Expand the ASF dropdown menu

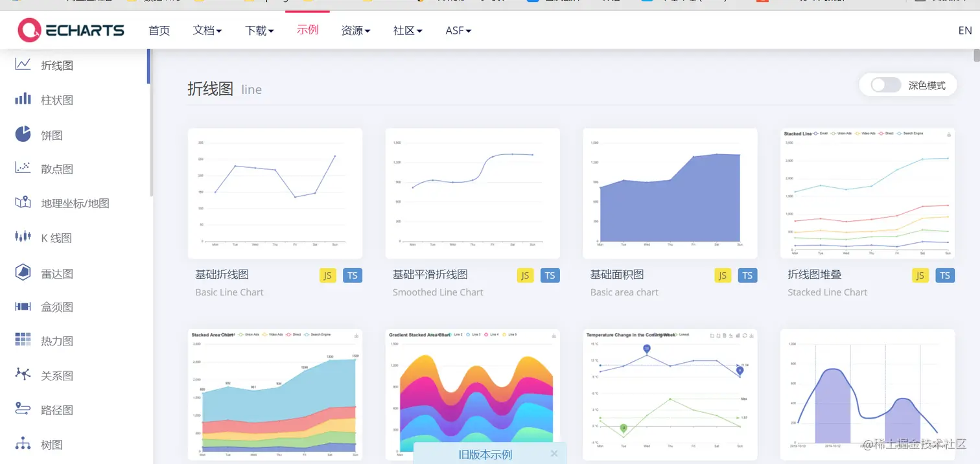coord(458,30)
